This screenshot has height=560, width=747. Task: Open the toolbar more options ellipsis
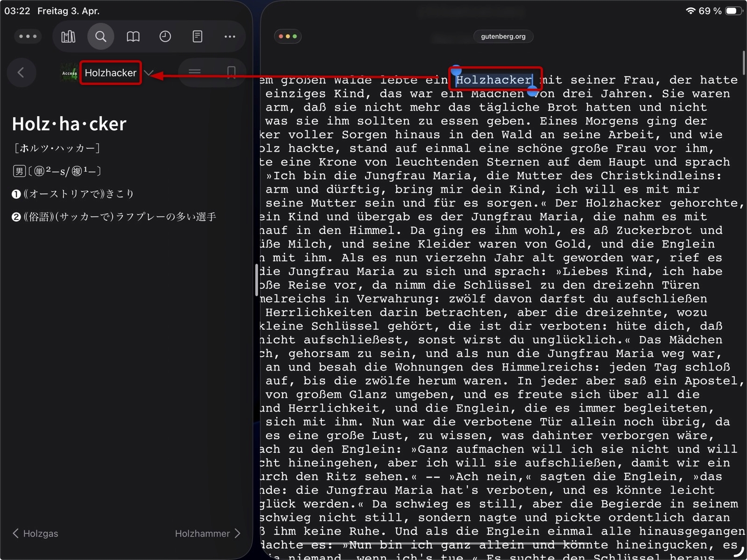pyautogui.click(x=230, y=36)
